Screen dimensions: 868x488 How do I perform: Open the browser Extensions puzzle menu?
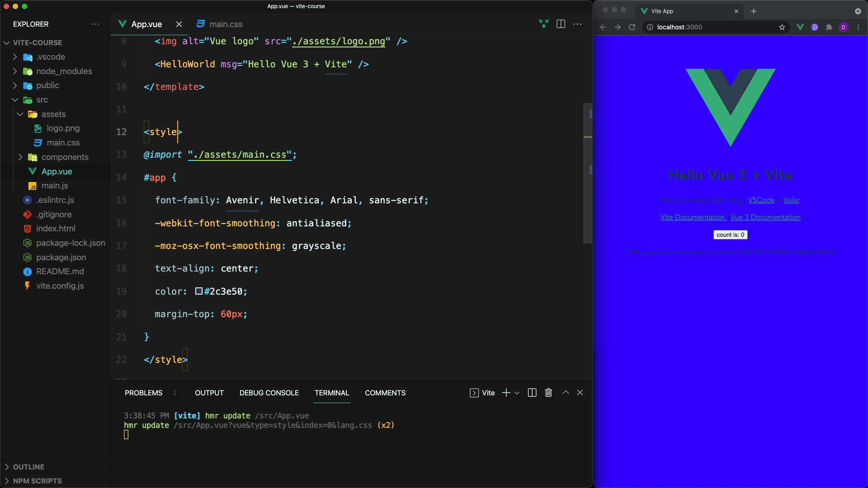pos(829,27)
